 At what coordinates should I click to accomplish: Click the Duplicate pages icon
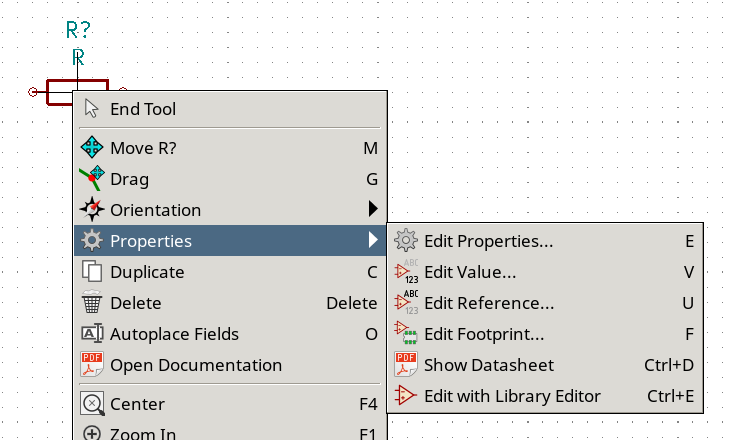(x=92, y=271)
